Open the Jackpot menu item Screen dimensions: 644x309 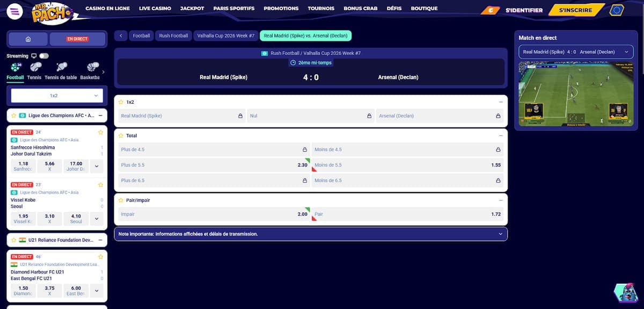point(192,9)
